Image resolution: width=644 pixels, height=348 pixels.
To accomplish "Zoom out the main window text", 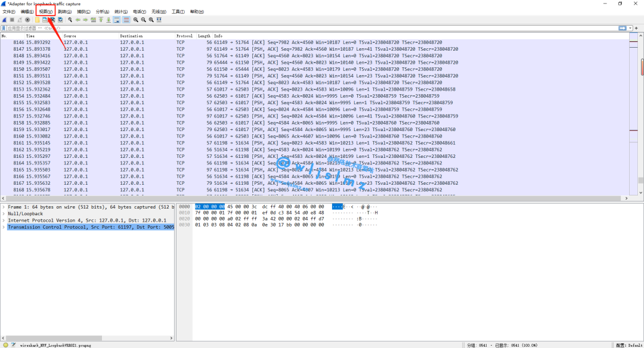I will pos(143,20).
